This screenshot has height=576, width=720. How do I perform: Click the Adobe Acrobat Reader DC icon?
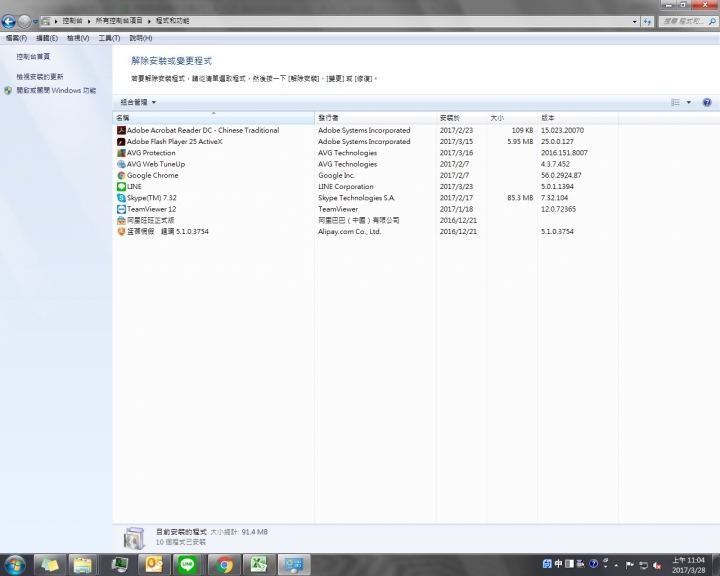pos(121,130)
